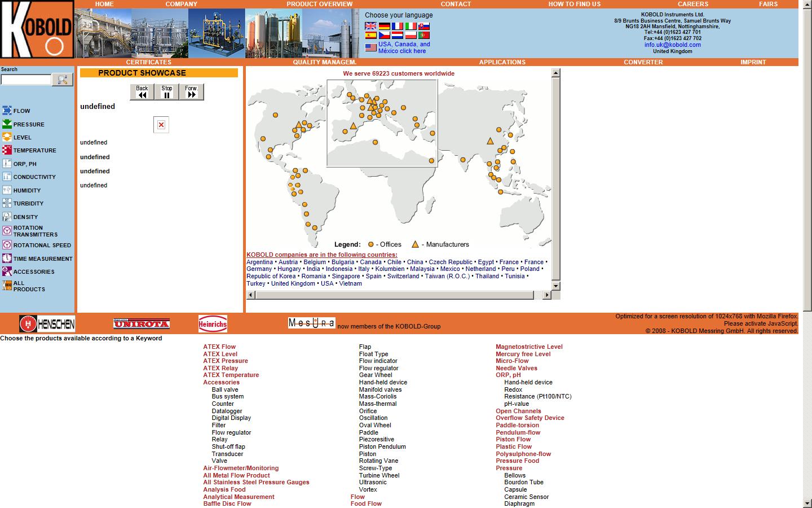This screenshot has width=812, height=508.
Task: Open the QUALITY MANAGEM. menu item
Action: tap(325, 62)
